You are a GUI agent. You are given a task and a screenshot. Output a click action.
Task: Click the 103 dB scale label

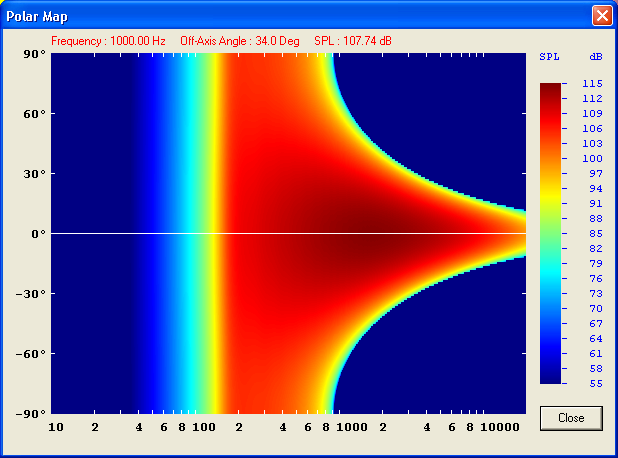pos(592,143)
